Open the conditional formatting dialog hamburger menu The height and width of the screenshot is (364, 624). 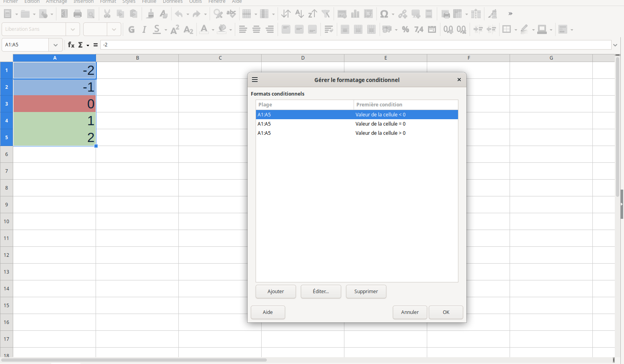pyautogui.click(x=255, y=80)
